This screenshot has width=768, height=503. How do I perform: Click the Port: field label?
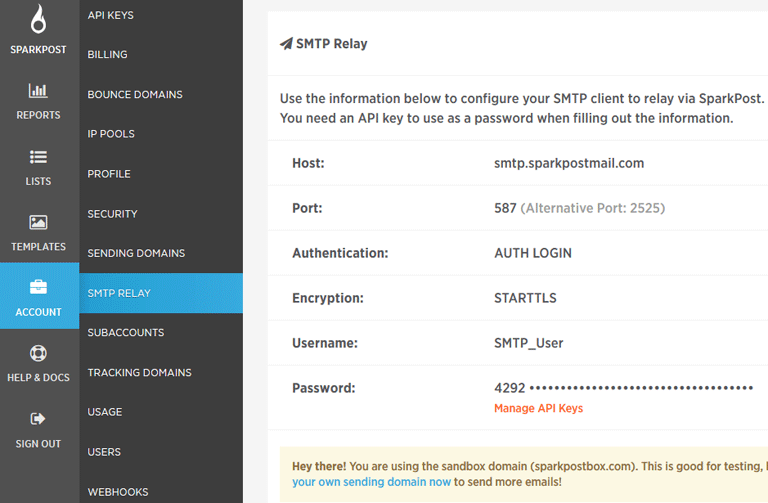(307, 208)
